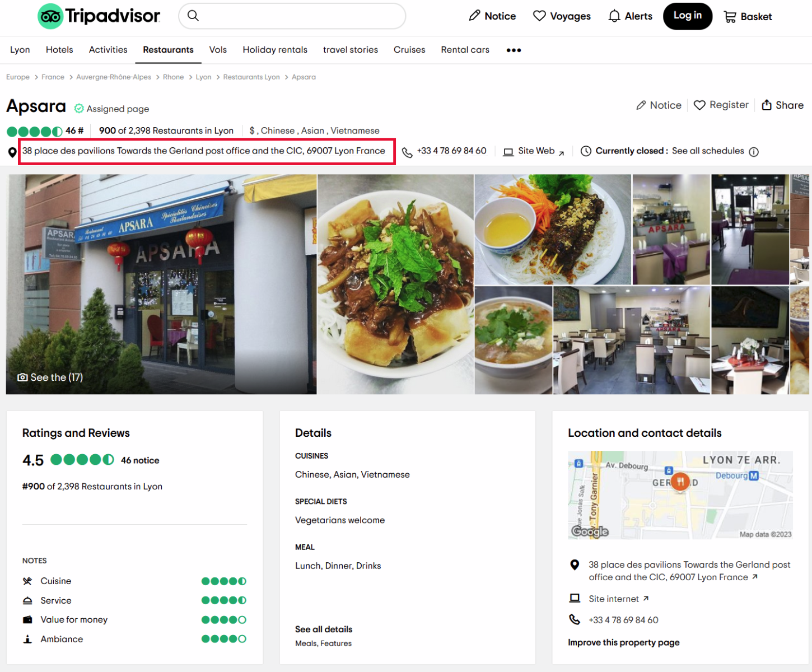Click the 46 notice review count
Image resolution: width=812 pixels, height=672 pixels.
click(x=140, y=460)
